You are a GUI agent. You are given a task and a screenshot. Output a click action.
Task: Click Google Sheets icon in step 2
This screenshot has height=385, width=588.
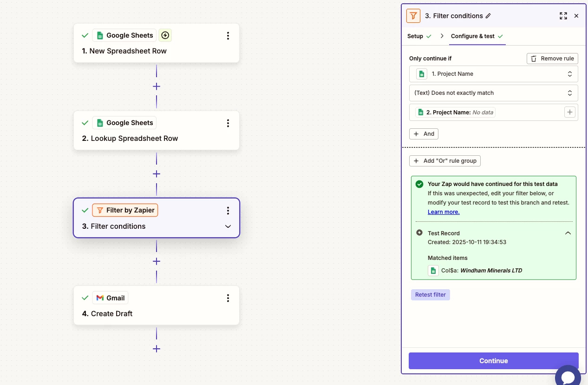(x=100, y=123)
